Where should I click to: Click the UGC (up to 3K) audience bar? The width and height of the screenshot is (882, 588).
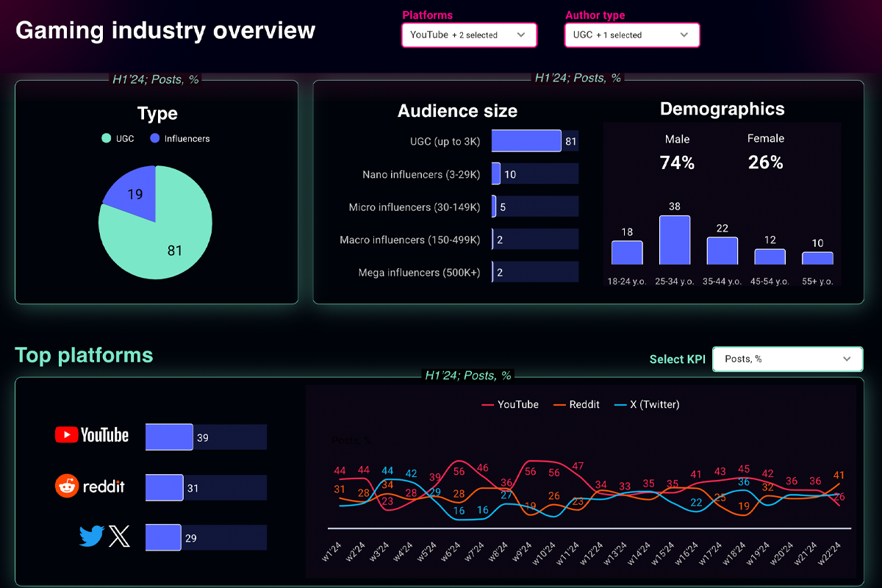tap(526, 141)
